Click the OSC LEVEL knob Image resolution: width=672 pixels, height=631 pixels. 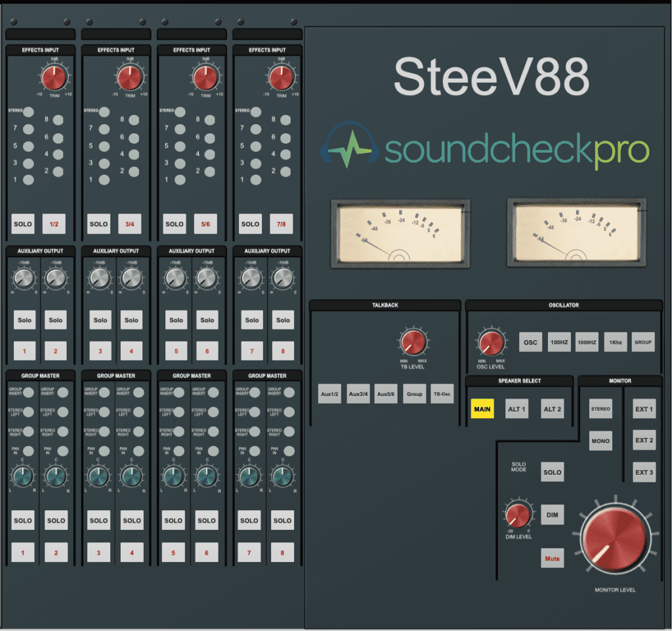pos(491,343)
